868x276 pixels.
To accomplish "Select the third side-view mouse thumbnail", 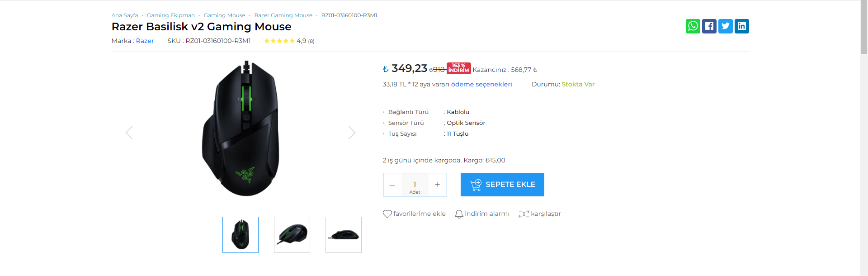I will (x=344, y=235).
